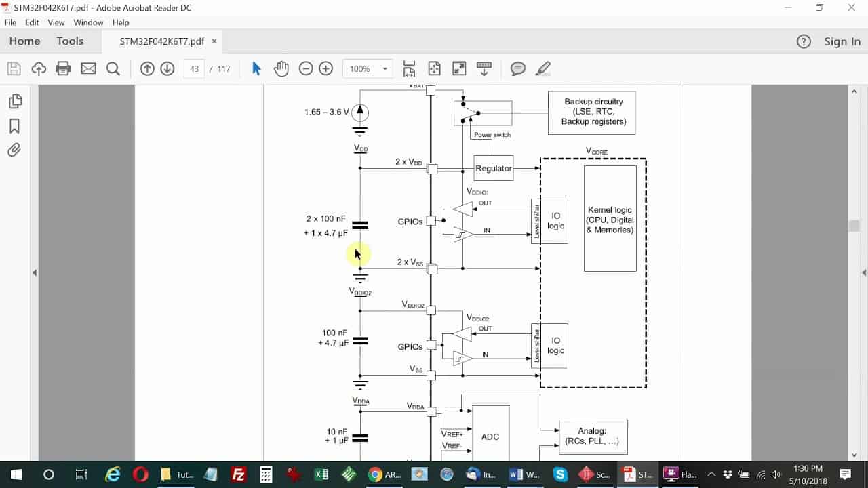Go to next page arrow
This screenshot has width=868, height=488.
point(167,68)
